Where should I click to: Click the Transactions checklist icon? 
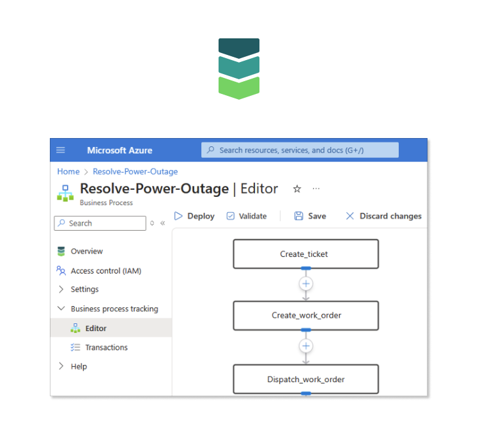(75, 348)
